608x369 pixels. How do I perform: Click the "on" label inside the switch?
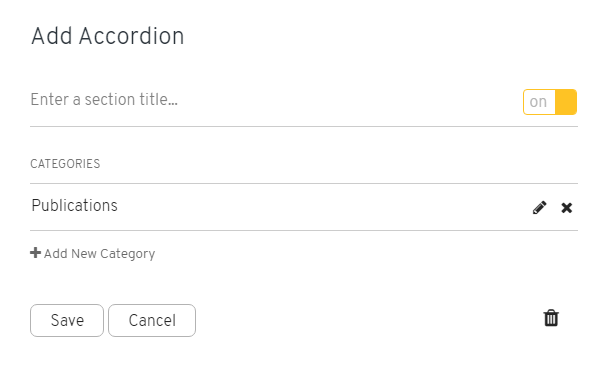pos(538,102)
